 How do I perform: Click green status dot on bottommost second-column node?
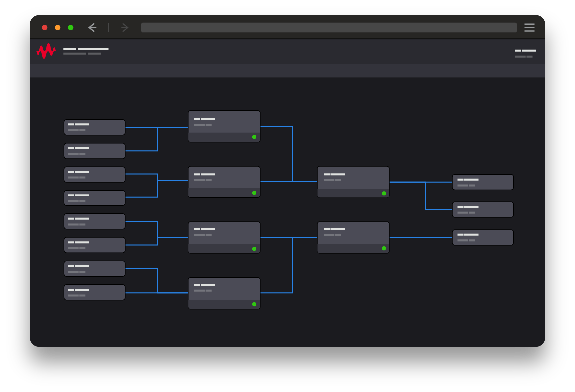tap(254, 304)
